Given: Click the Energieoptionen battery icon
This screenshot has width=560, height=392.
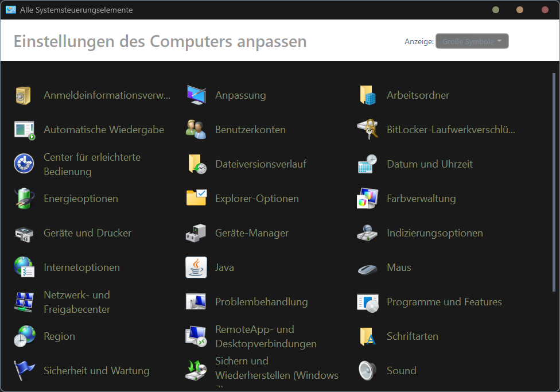Looking at the screenshot, I should 24,199.
